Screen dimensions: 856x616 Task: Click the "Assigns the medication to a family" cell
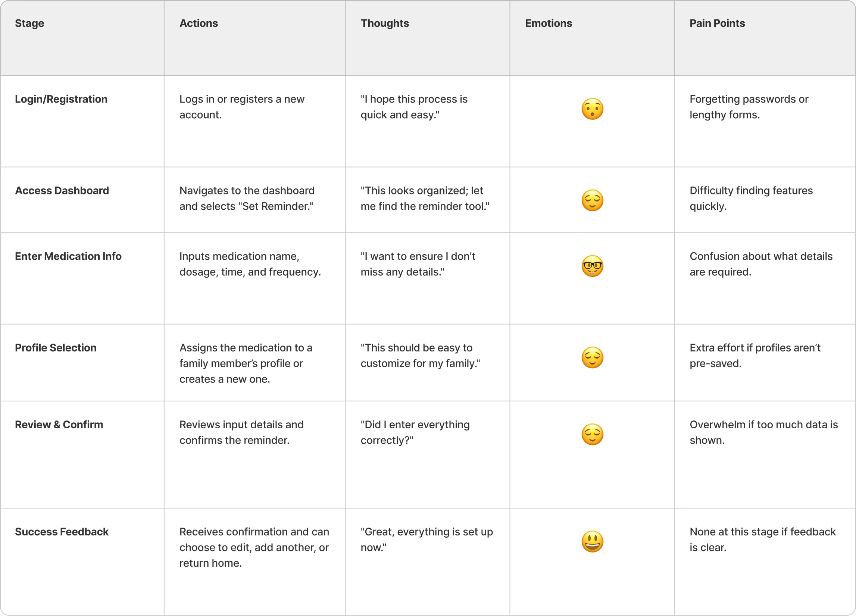[255, 363]
